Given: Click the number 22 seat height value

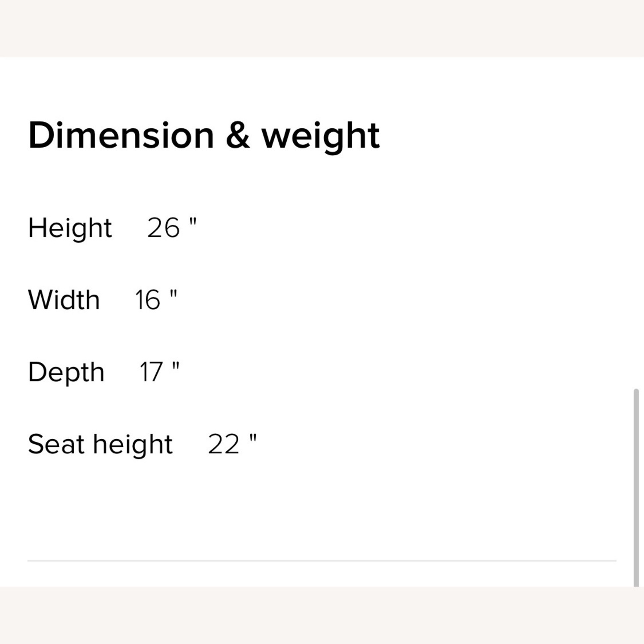Looking at the screenshot, I should pos(223,444).
